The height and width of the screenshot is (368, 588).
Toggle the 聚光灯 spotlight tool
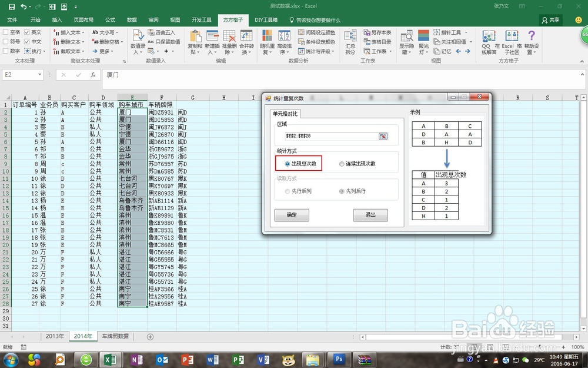[424, 42]
